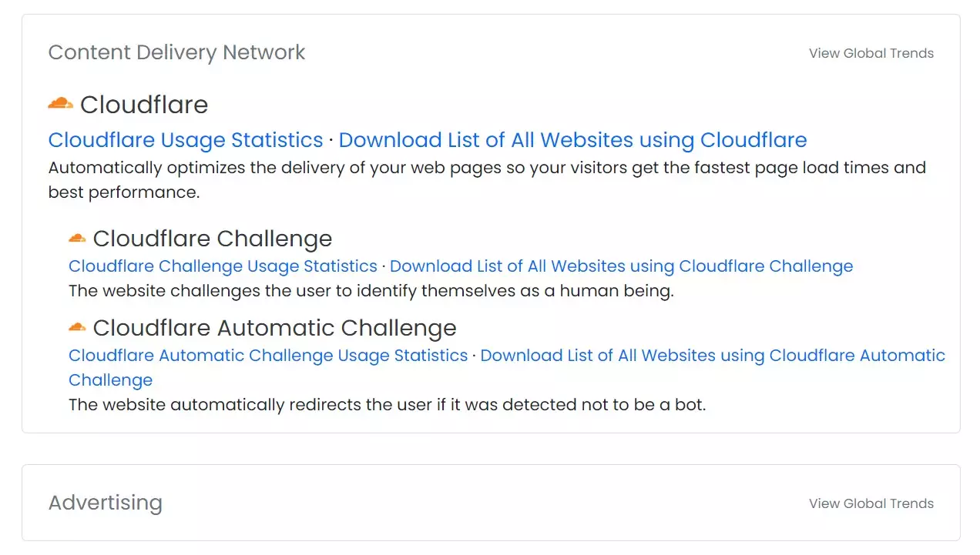980x555 pixels.
Task: Open Cloudflare Automatic Challenge Usage Statistics
Action: (x=268, y=356)
